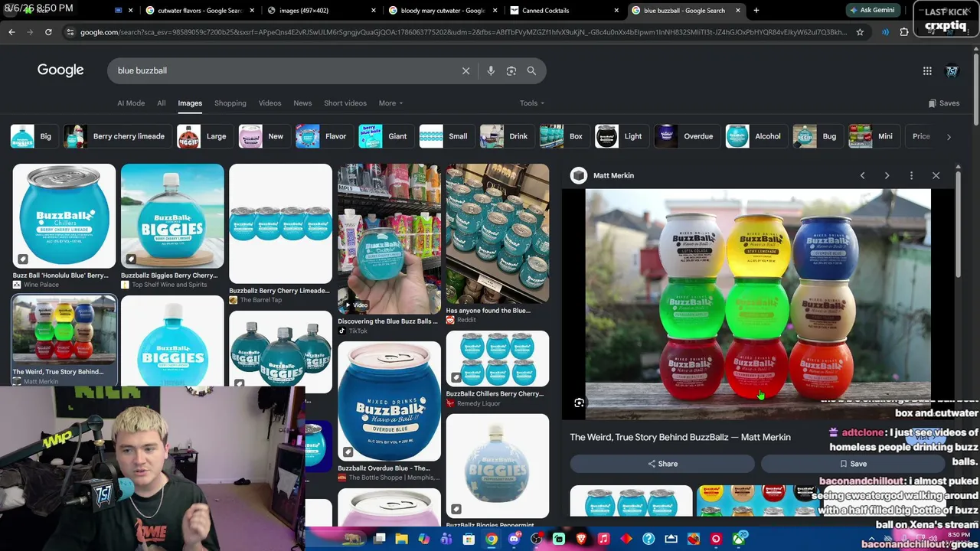
Task: Open the Get Help question-mark taskbar app
Action: tap(648, 540)
